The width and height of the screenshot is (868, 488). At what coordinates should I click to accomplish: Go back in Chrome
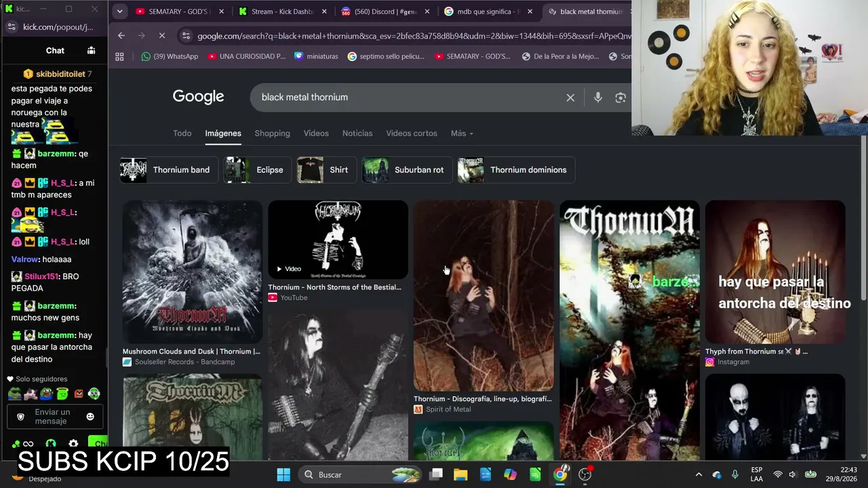click(x=121, y=35)
